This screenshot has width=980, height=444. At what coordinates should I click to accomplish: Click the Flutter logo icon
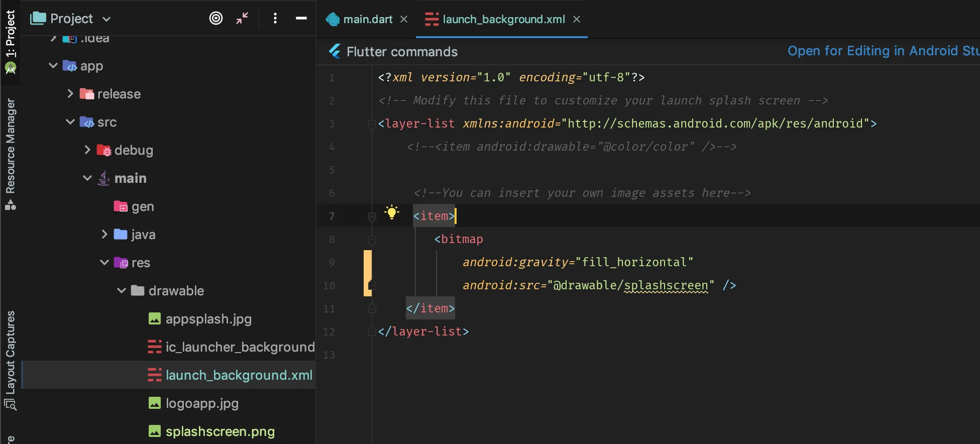pos(335,51)
